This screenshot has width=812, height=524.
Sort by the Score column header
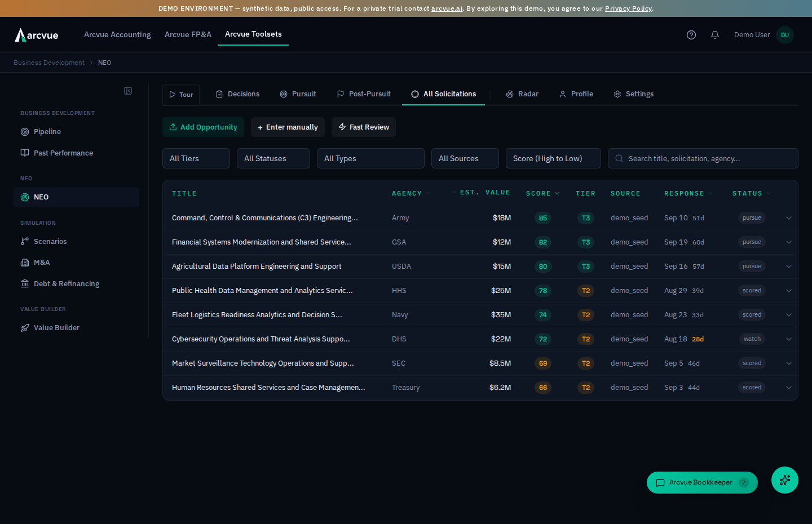[x=542, y=193]
